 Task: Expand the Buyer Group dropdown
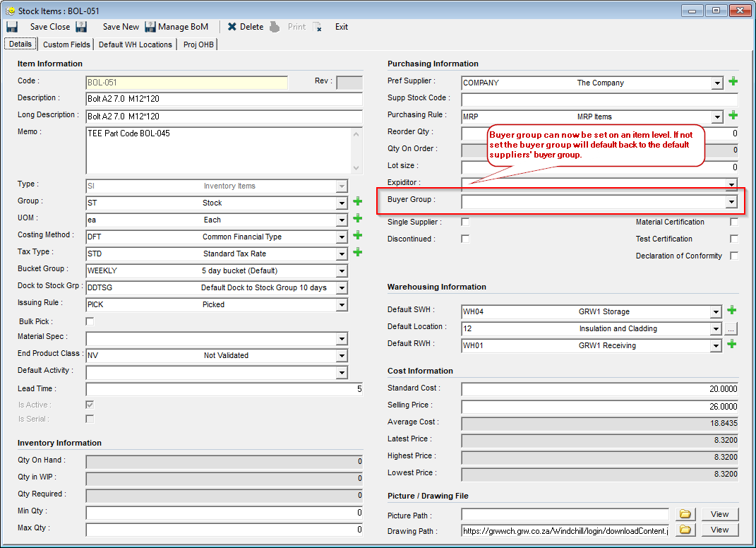pos(731,201)
